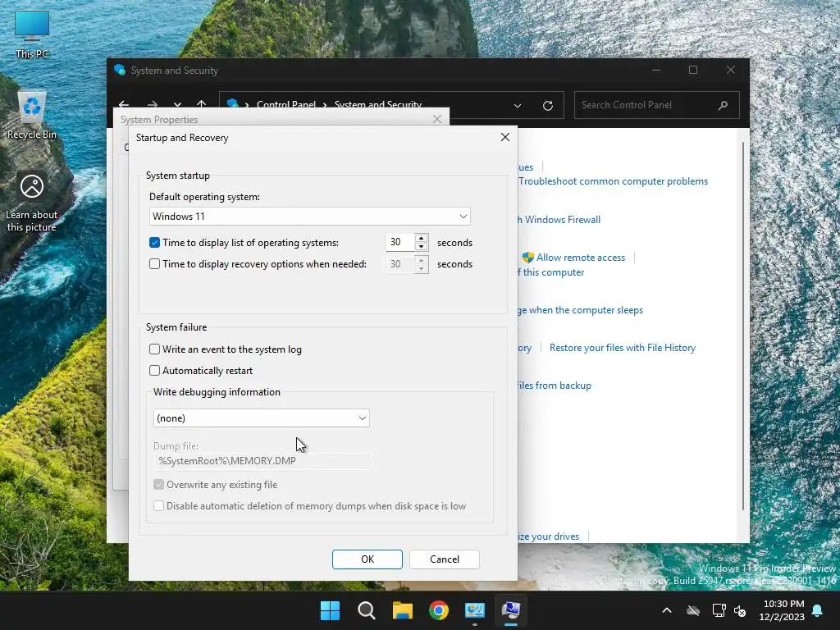Click the Search Control Panel field

pos(657,105)
